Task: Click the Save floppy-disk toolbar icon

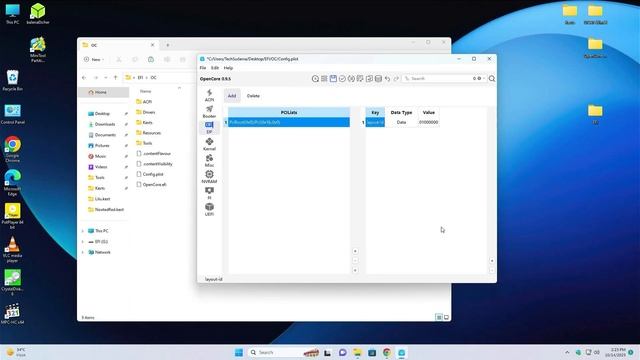Action: pos(333,78)
